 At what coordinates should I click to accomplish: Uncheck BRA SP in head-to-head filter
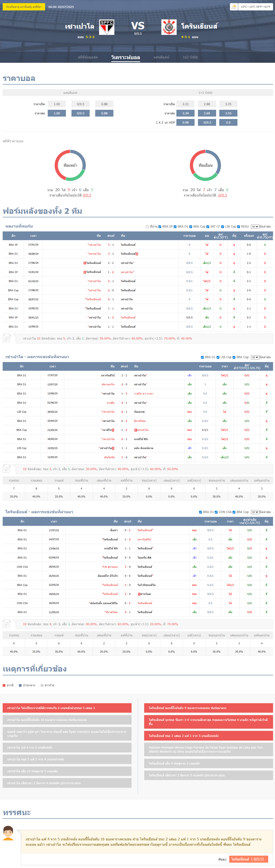click(160, 227)
